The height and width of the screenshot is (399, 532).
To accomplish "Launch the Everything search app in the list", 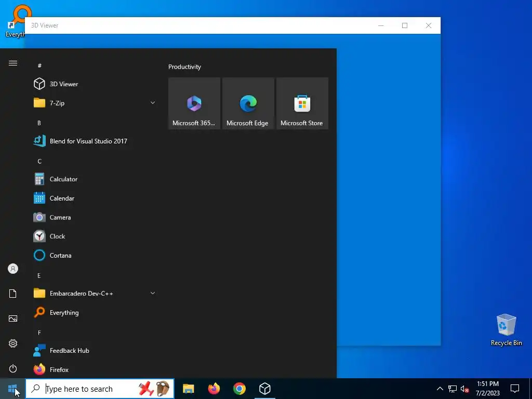I will point(95,312).
